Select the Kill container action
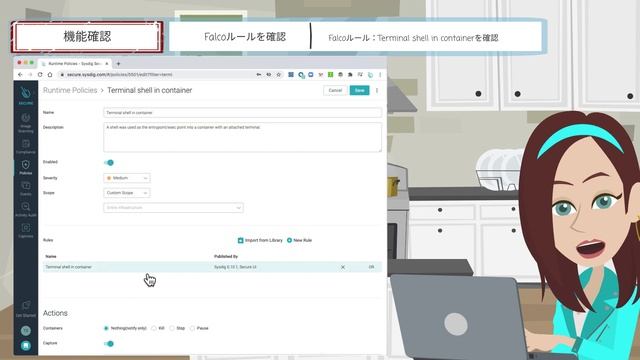The width and height of the screenshot is (640, 360). coord(158,328)
